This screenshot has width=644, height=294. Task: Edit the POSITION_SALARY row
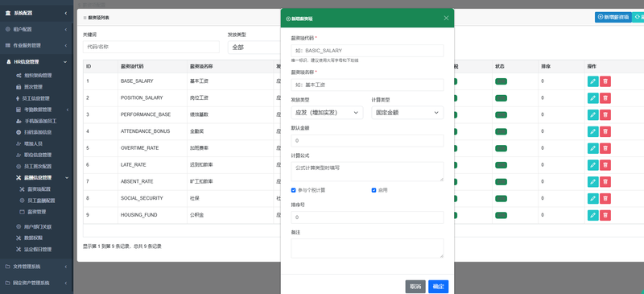click(592, 98)
